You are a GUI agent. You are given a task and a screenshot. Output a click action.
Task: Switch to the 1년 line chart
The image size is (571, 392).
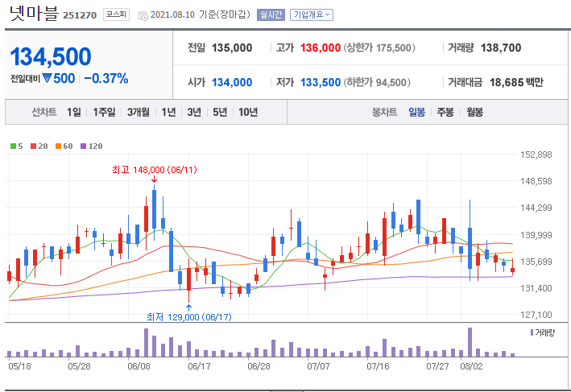[x=168, y=112]
